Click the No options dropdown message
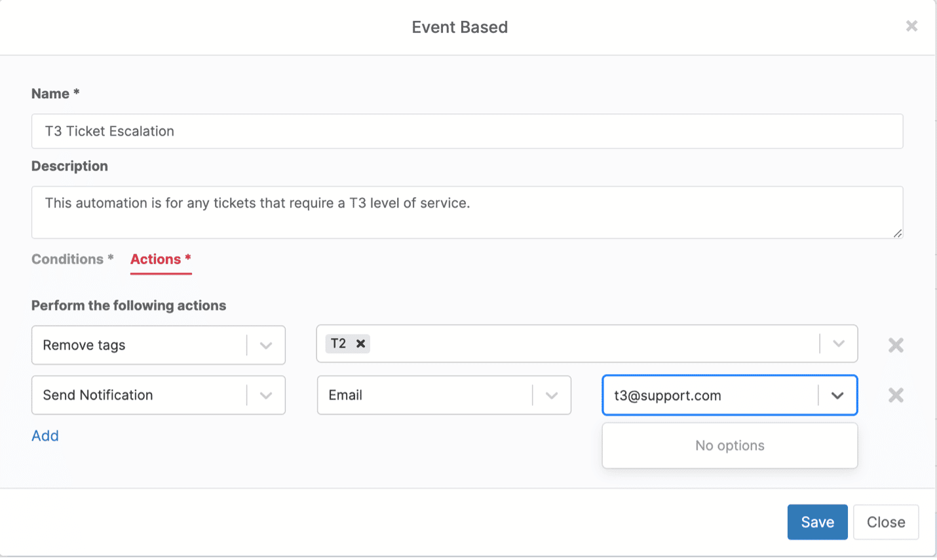Screen dimensions: 937x560 coord(729,445)
